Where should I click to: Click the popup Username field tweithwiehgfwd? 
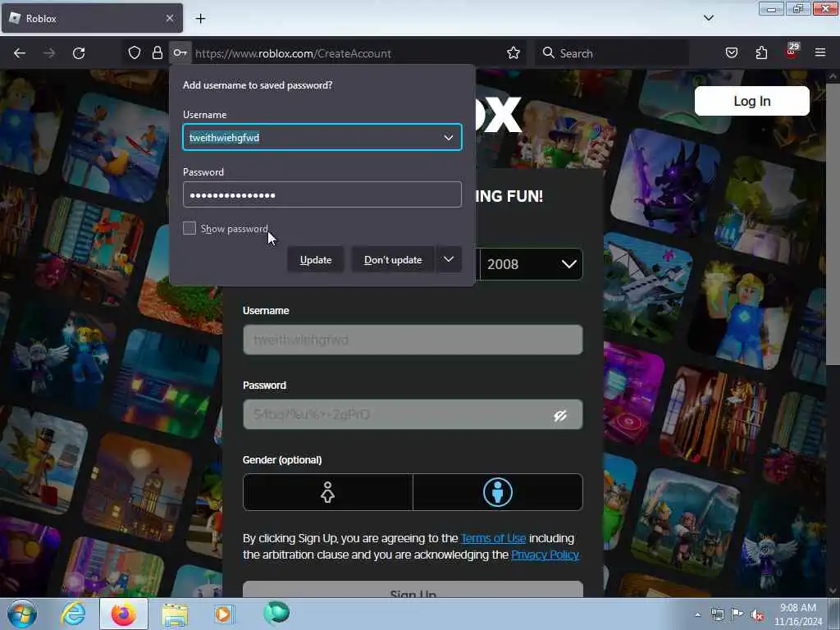322,137
